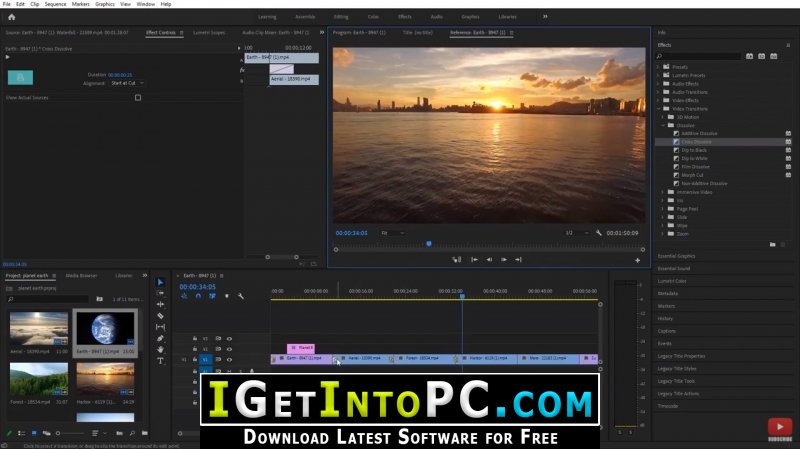
Task: Open Timeline Display Settings wrench
Action: click(x=240, y=296)
